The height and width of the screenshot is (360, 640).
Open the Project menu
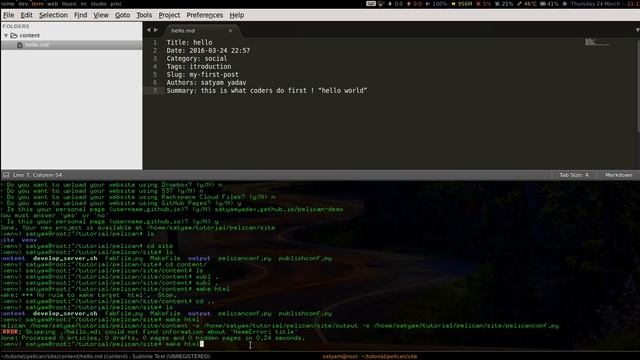(169, 15)
